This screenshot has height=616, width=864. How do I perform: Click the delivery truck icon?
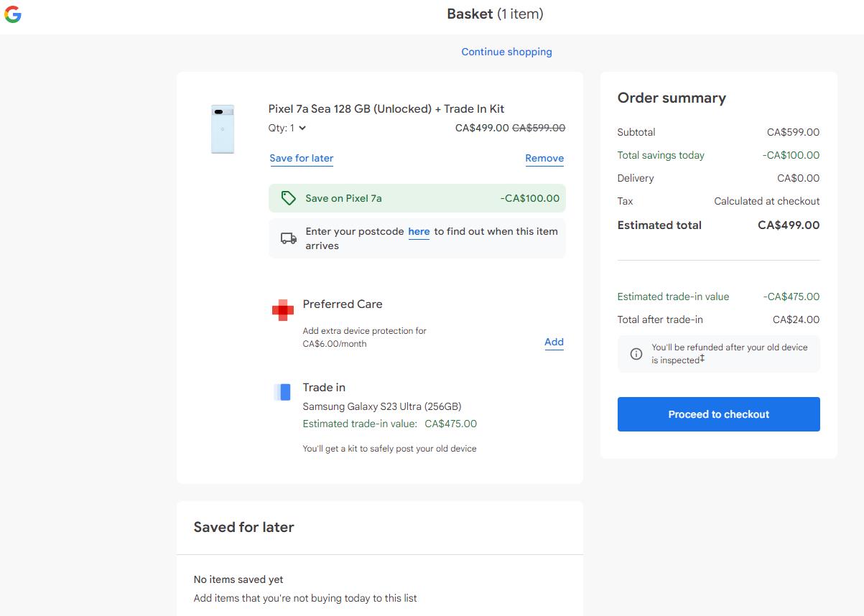[289, 238]
